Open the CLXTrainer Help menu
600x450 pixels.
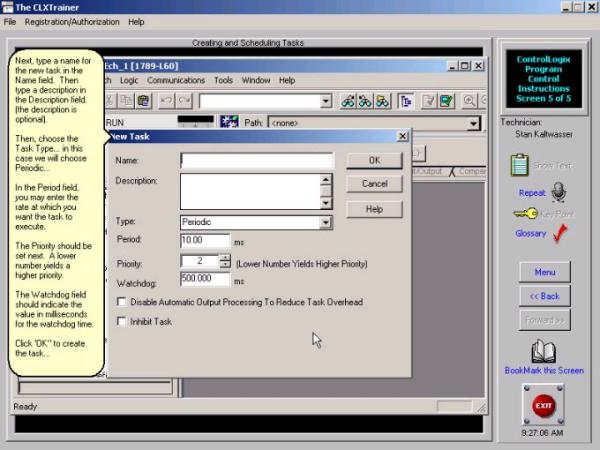tap(136, 22)
